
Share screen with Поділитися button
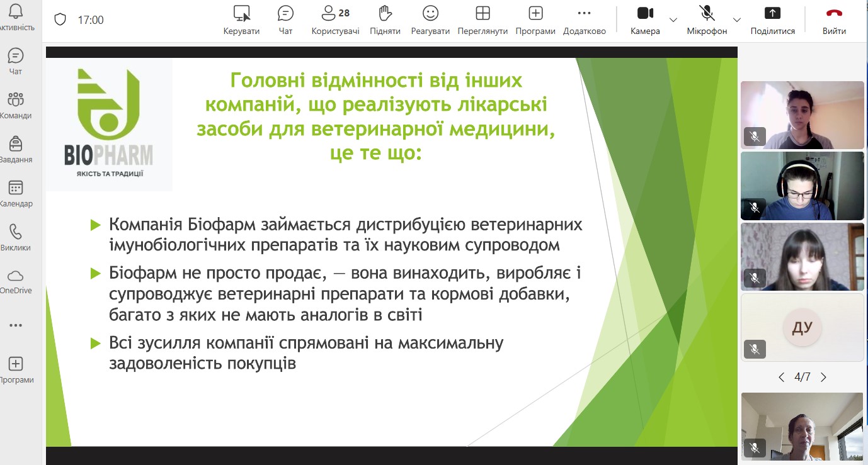click(772, 20)
